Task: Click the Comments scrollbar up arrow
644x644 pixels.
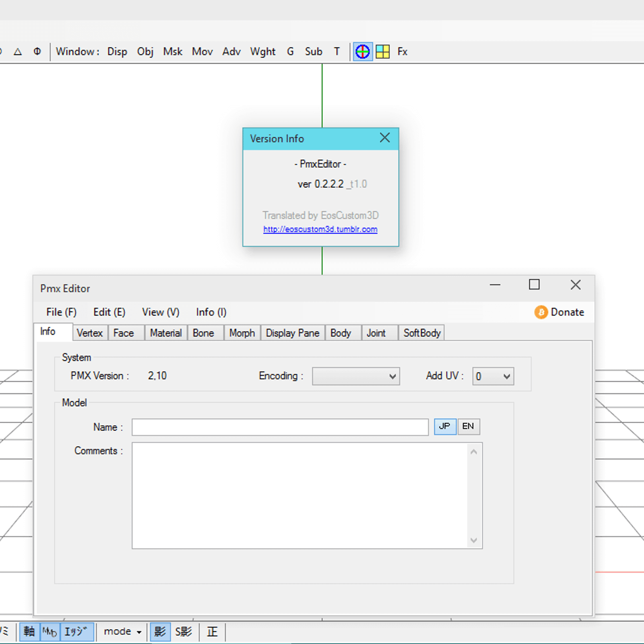Action: [x=474, y=452]
